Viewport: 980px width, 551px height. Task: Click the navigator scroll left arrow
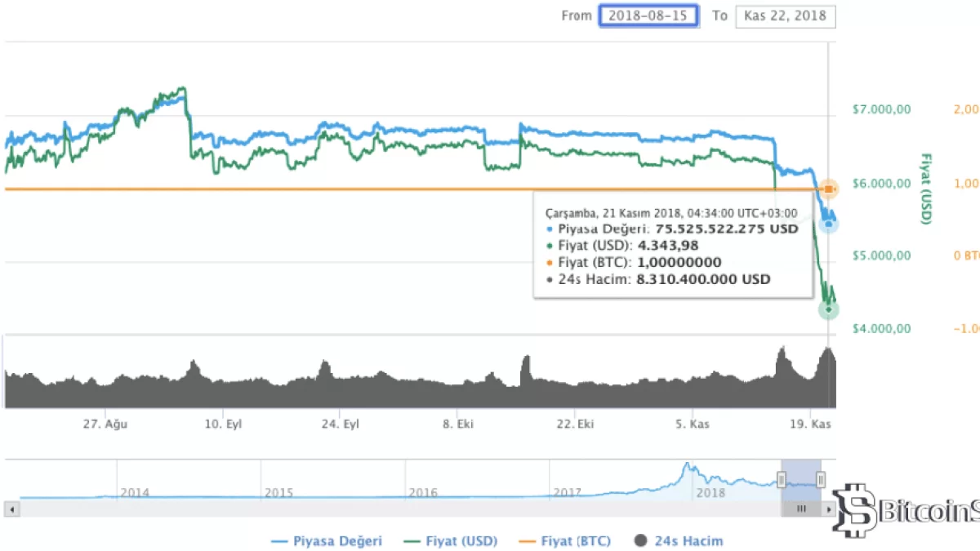pos(11,509)
